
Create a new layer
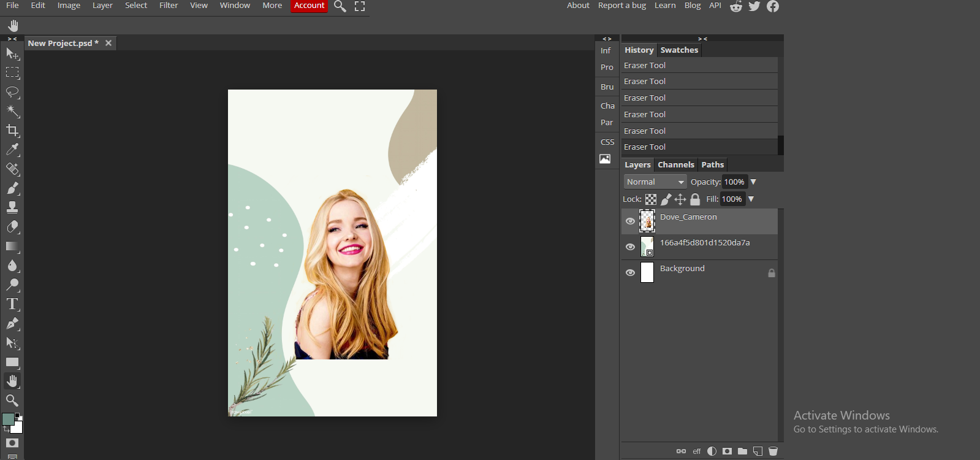click(x=758, y=451)
